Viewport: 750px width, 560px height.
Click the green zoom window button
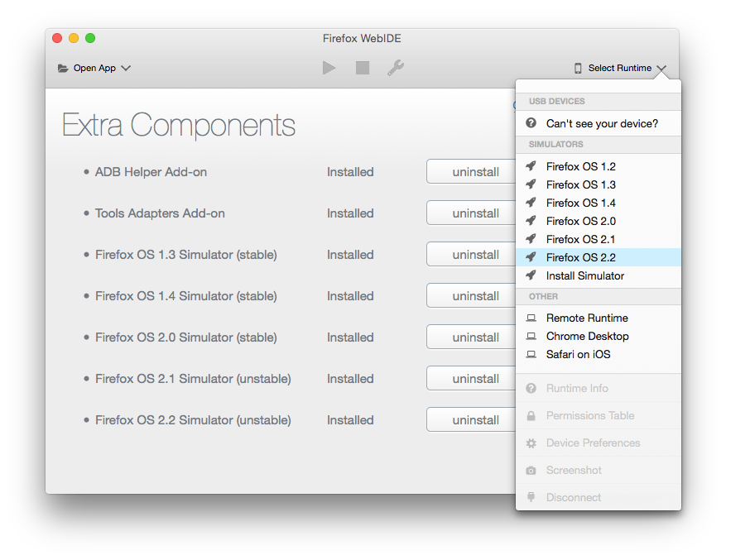coord(90,38)
